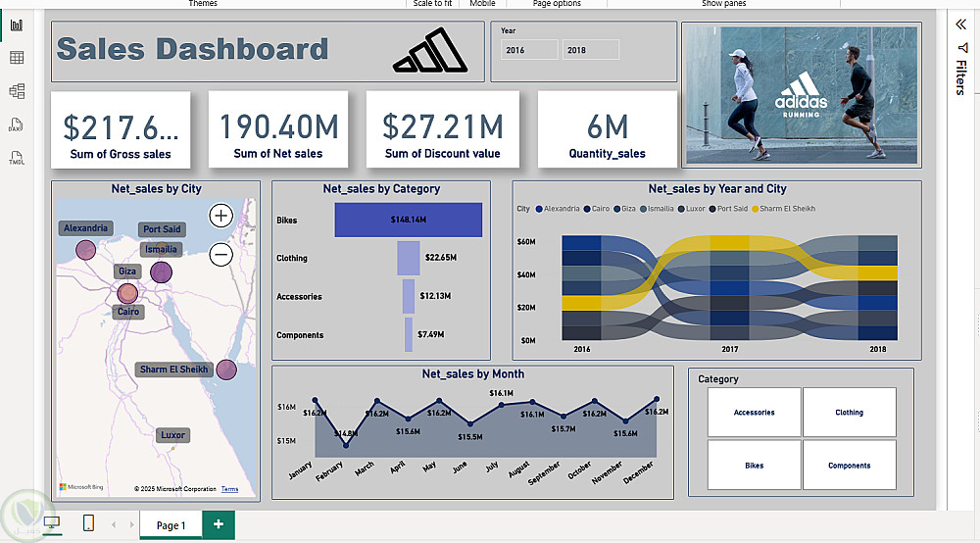Click Ismailia bubble on map
This screenshot has width=980, height=543.
click(x=162, y=271)
